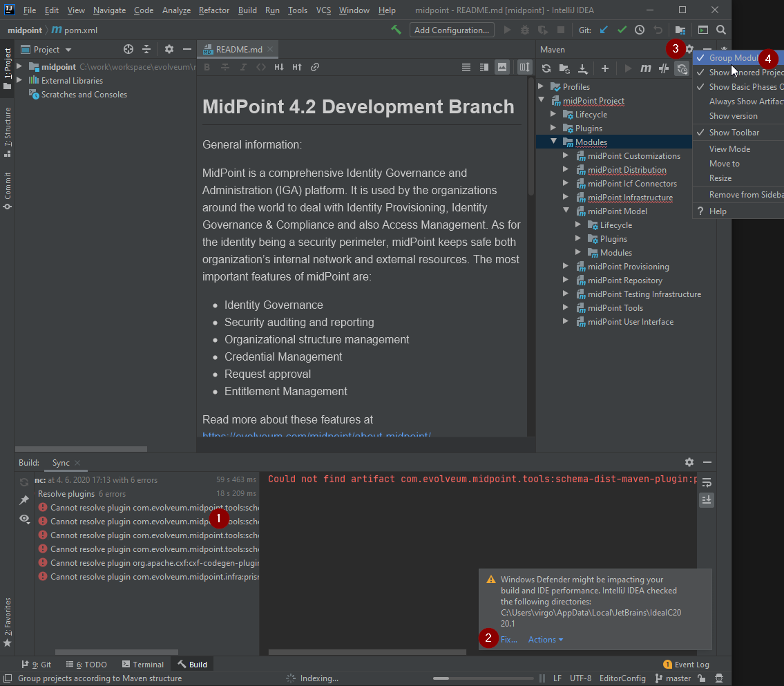The width and height of the screenshot is (784, 686).
Task: Expand the midPoint Provisioning module
Action: [x=566, y=266]
